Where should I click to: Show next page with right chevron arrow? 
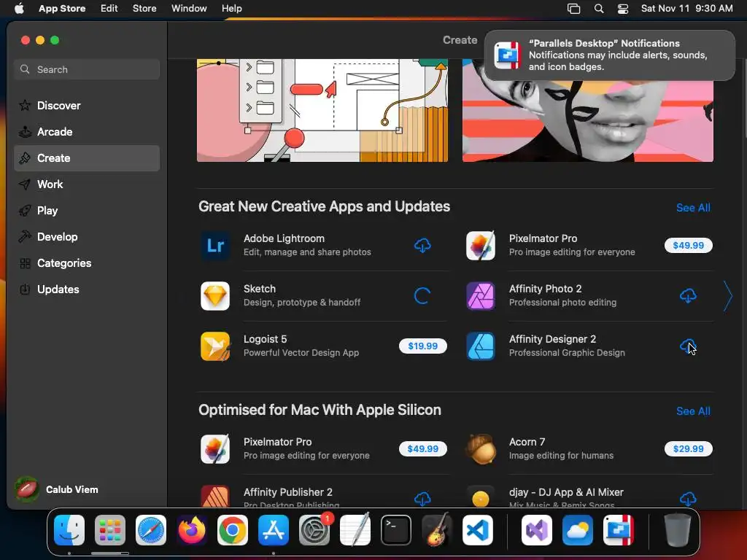pos(727,296)
